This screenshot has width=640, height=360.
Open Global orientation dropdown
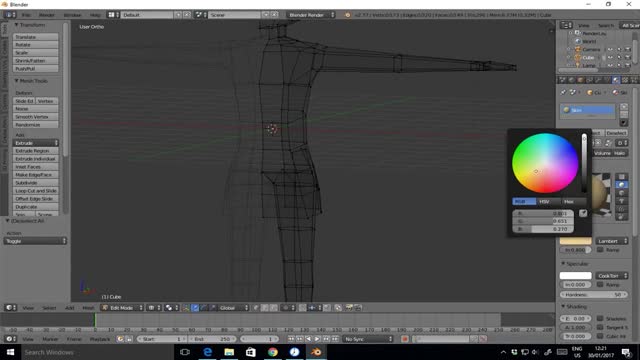pos(233,308)
